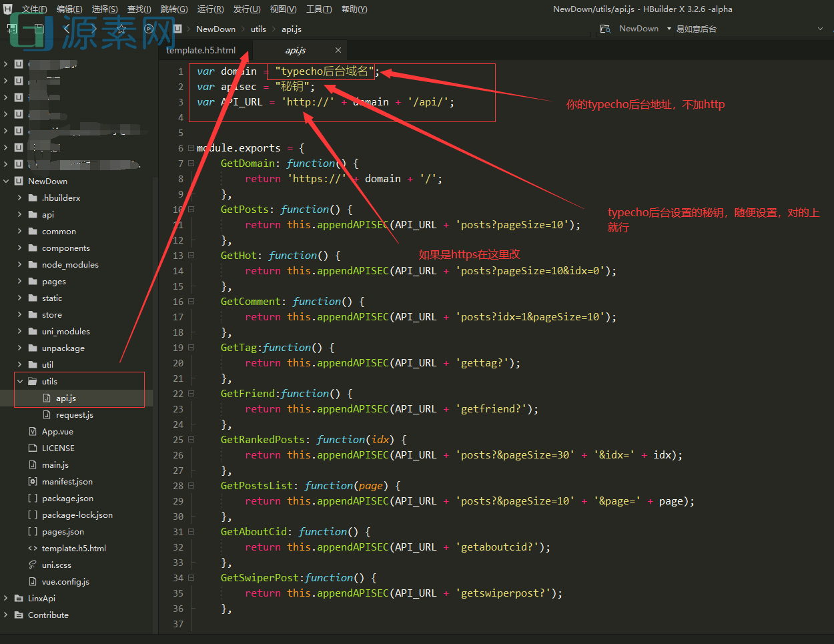Screen dimensions: 834x644
Task: Navigate back with the left arrow icon
Action: (66, 29)
